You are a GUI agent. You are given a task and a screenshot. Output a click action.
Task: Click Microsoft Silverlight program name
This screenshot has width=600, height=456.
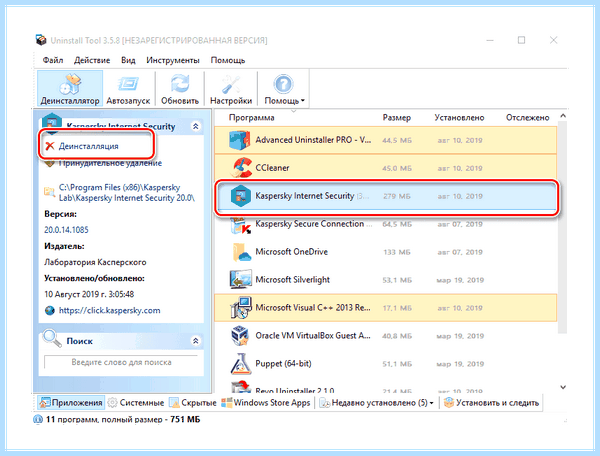pos(292,280)
